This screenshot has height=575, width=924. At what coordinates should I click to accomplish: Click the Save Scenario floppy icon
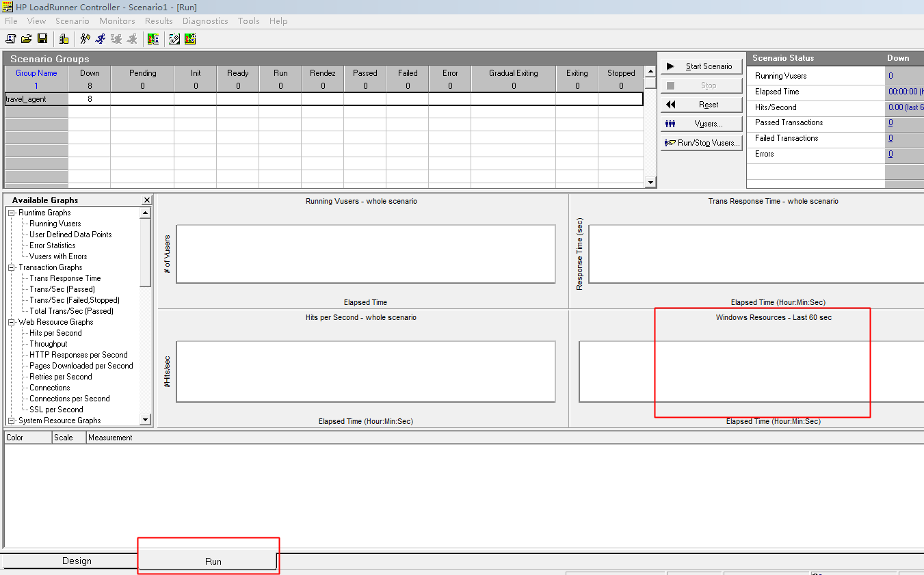pos(42,39)
